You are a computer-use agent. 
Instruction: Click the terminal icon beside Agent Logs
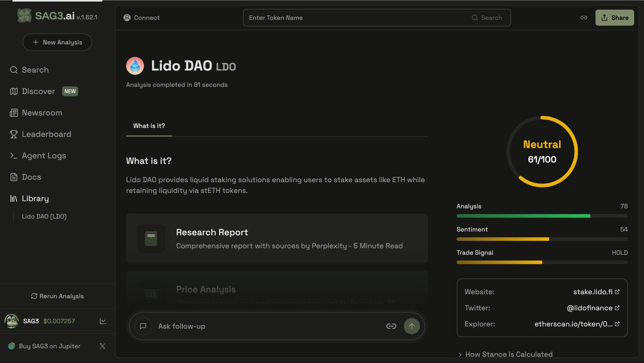(14, 155)
